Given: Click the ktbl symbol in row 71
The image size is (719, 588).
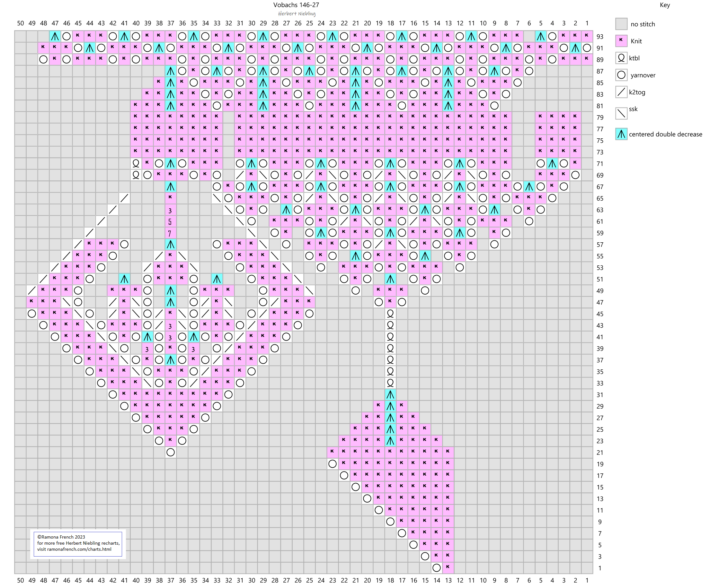Looking at the screenshot, I should pos(136,164).
